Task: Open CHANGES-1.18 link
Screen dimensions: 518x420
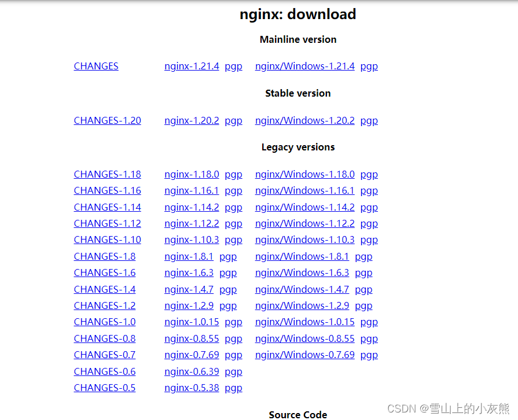Action: click(x=108, y=174)
